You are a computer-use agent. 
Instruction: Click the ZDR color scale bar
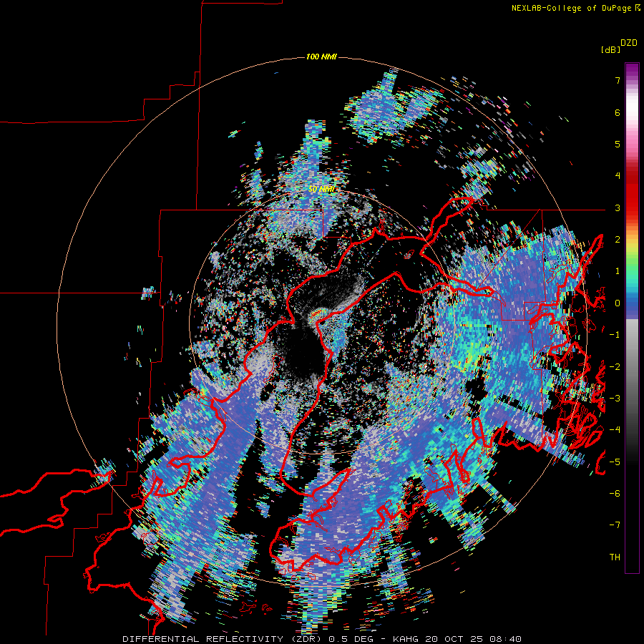click(x=632, y=318)
